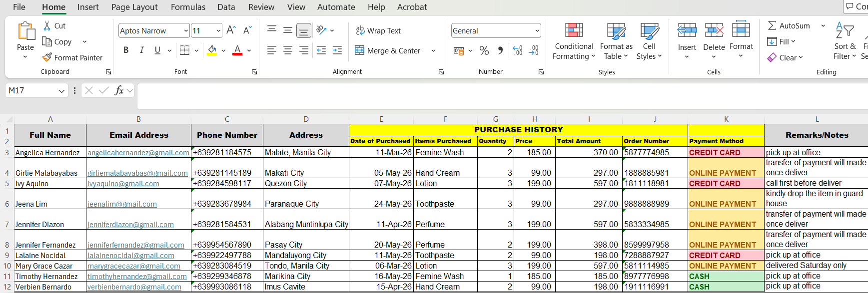Toggle Bold formatting
The image size is (868, 293).
[x=126, y=50]
